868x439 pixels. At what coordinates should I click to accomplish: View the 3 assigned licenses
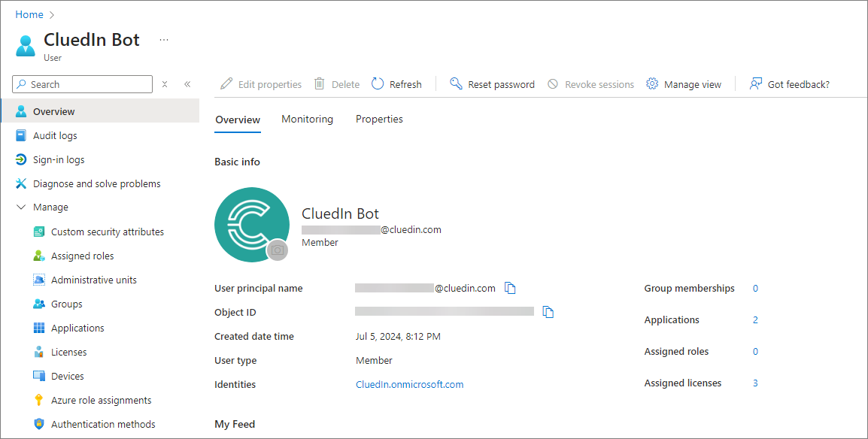coord(755,383)
